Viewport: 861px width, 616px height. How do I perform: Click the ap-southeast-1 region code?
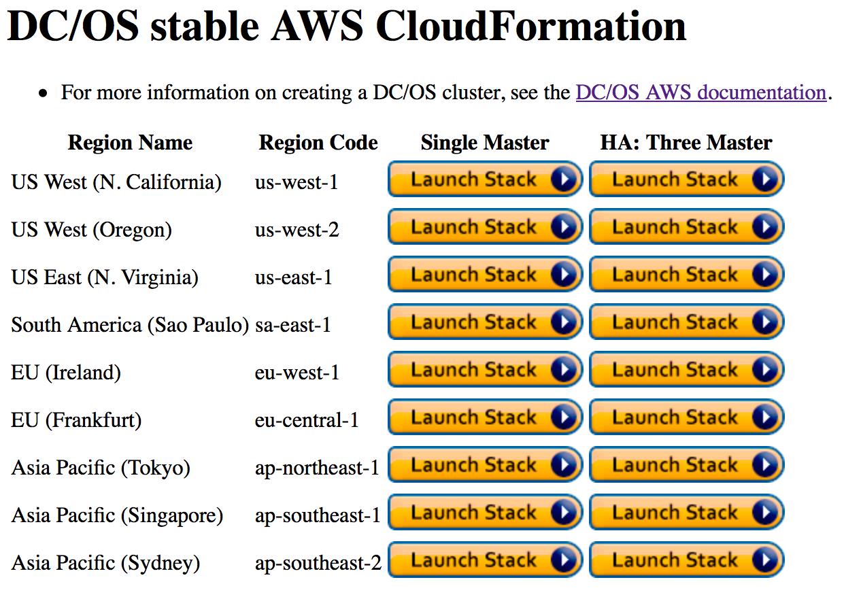pos(318,515)
